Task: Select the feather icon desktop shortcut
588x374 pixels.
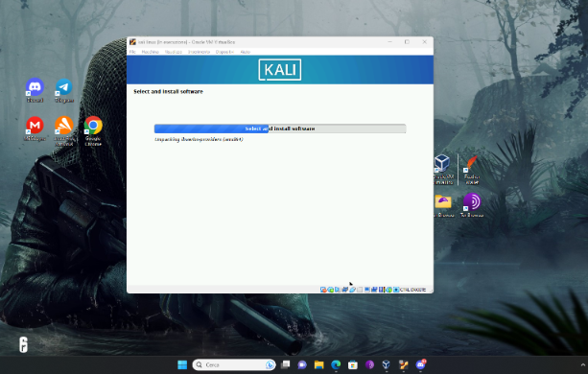Action: click(472, 170)
